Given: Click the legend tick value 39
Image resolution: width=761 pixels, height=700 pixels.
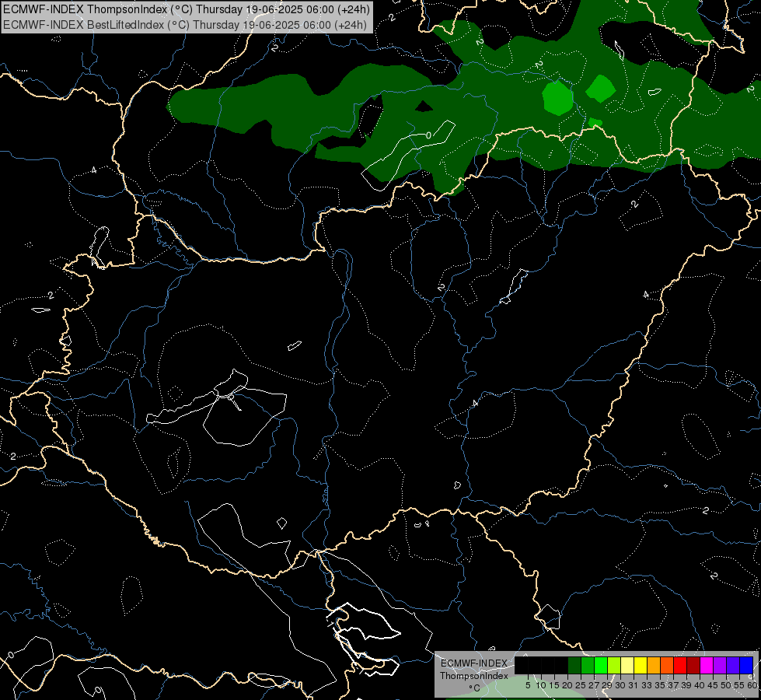Looking at the screenshot, I should click(x=686, y=685).
